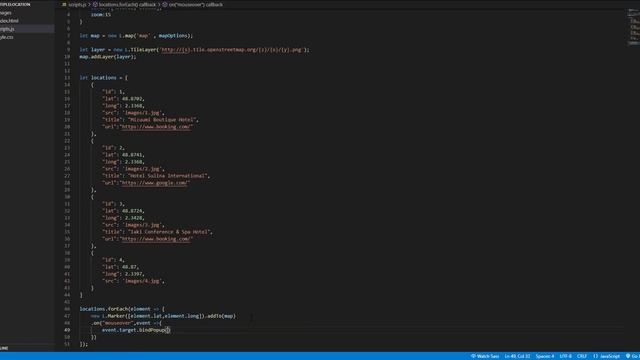Click line number 49 in the gutter

[x=67, y=330]
